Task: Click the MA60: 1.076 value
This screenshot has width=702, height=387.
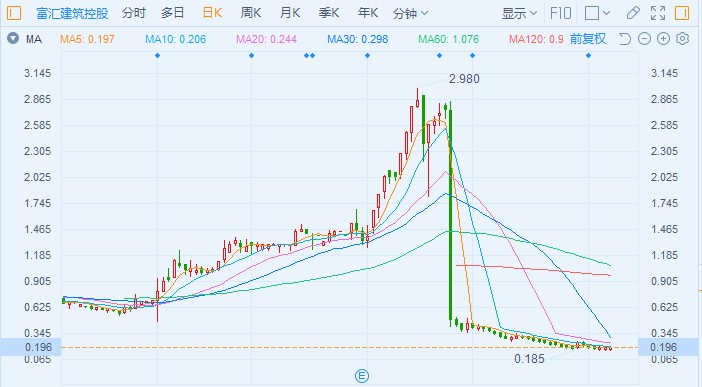Action: [x=449, y=39]
